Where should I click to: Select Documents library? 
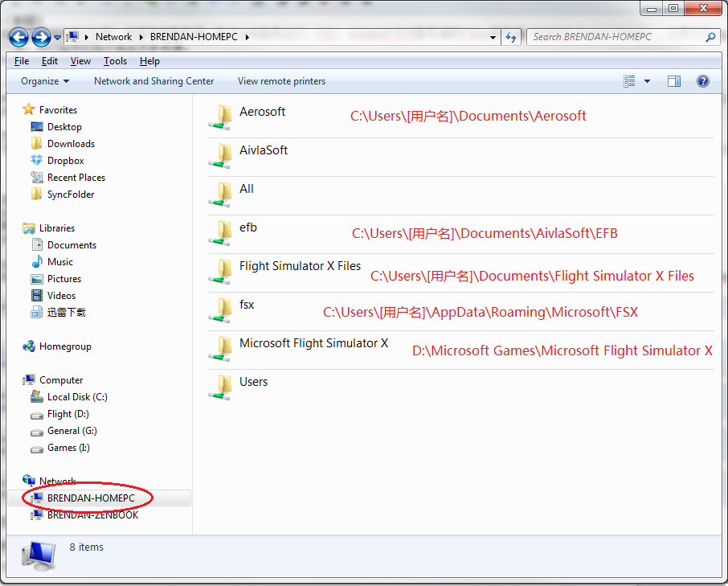pos(72,245)
